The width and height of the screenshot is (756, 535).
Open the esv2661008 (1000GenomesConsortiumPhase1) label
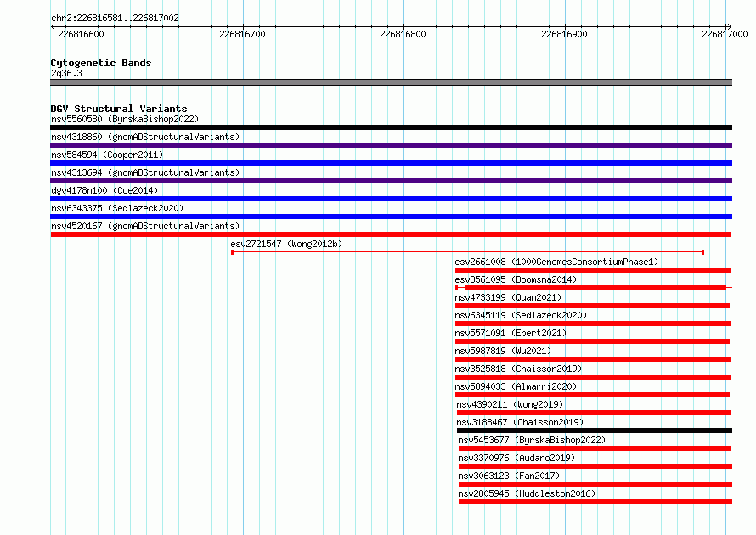click(556, 262)
